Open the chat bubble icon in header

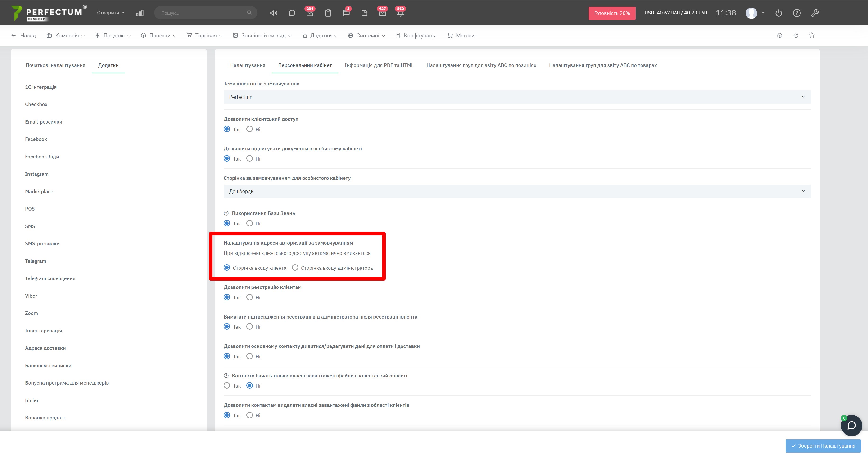click(x=292, y=13)
